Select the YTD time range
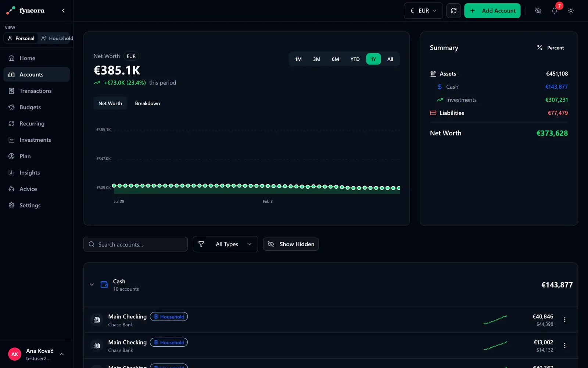The height and width of the screenshot is (368, 588). tap(355, 59)
